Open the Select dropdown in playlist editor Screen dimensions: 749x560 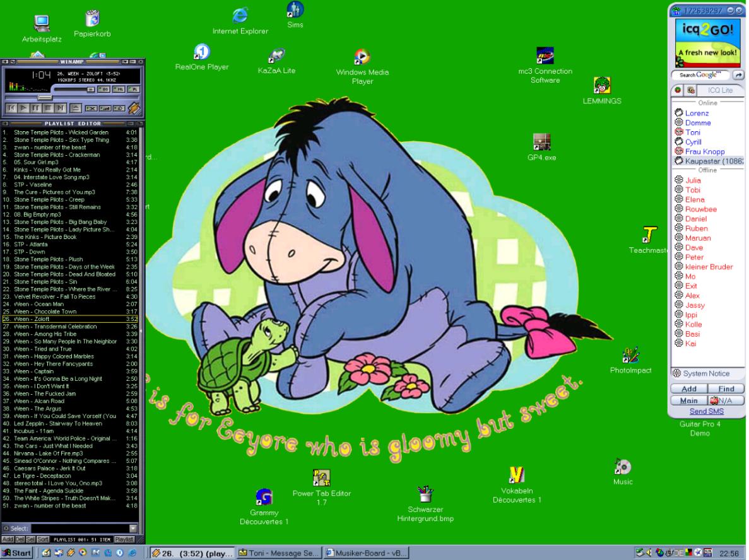[133, 528]
